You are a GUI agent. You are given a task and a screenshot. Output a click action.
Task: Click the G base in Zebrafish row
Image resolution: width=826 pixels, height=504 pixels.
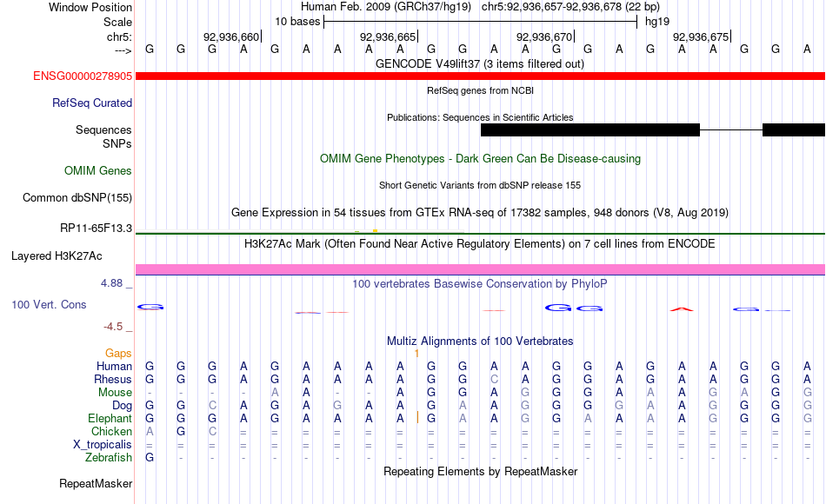click(150, 457)
